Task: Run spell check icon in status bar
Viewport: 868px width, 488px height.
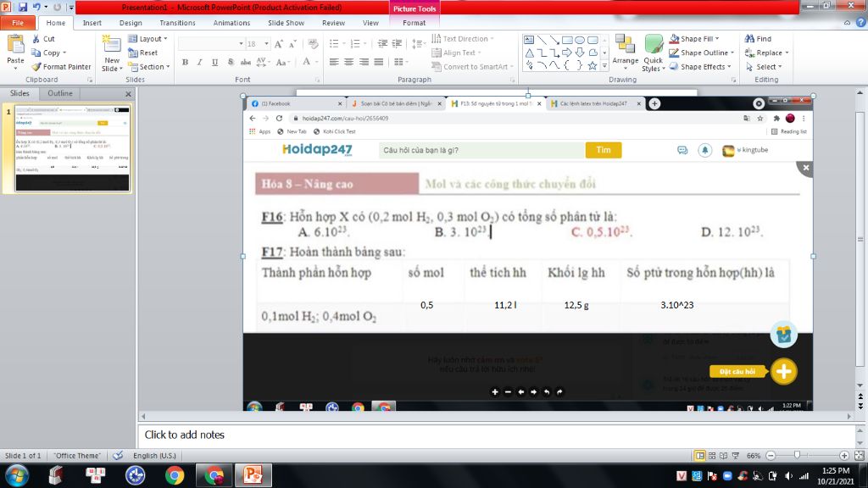Action: [x=118, y=455]
